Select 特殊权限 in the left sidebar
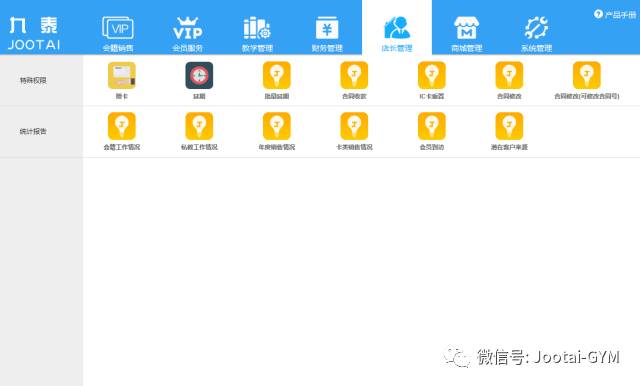The width and height of the screenshot is (640, 386). [x=33, y=80]
